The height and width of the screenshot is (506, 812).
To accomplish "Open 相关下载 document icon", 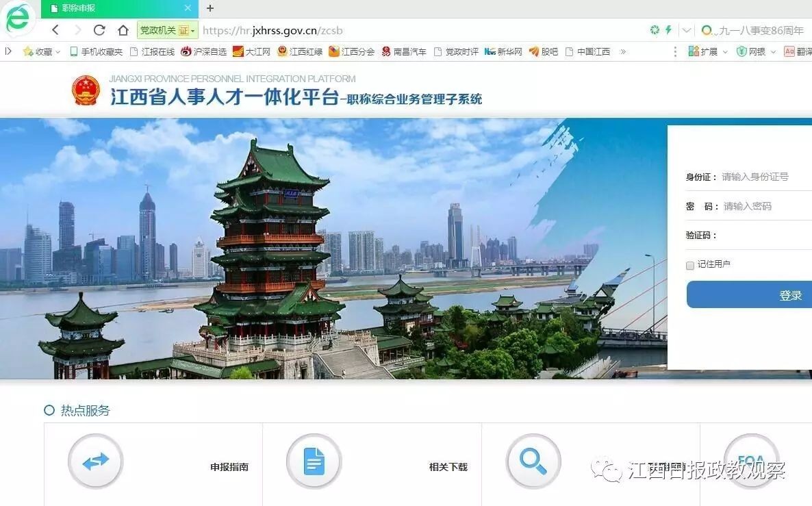I will pyautogui.click(x=314, y=461).
